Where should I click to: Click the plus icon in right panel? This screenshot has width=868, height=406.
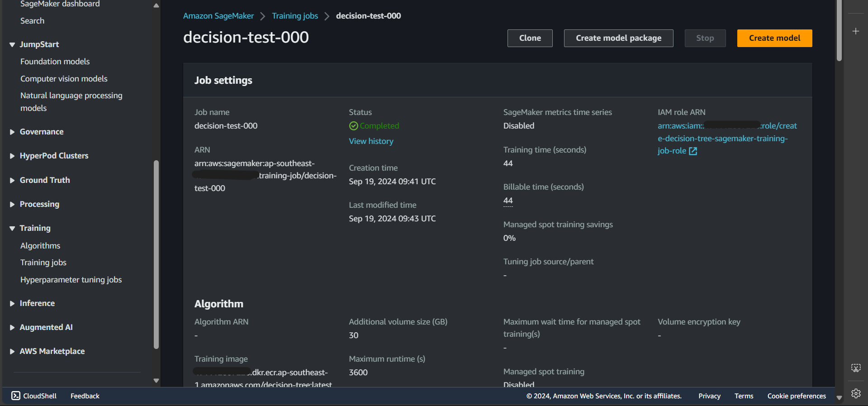pyautogui.click(x=855, y=31)
